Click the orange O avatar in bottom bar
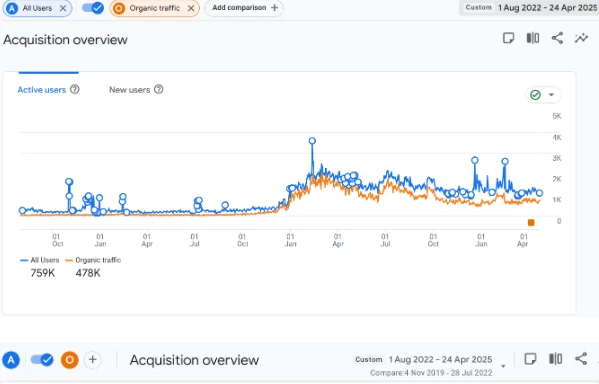599x384 pixels. tap(70, 360)
